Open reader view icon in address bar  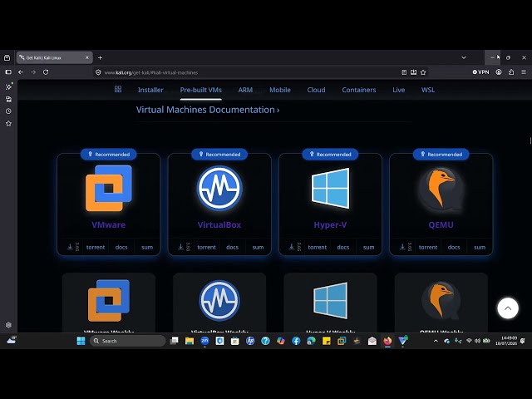coord(404,72)
